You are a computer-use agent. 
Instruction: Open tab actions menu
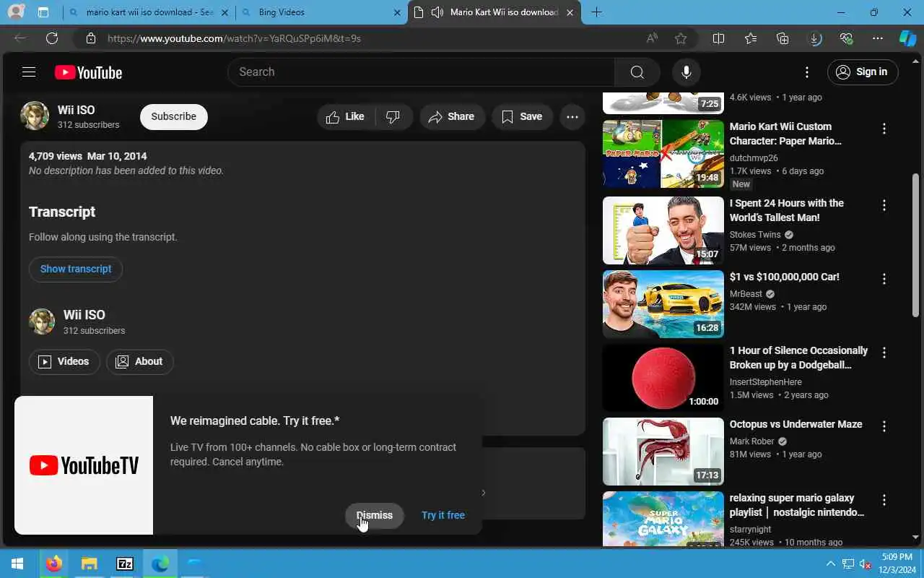(43, 12)
